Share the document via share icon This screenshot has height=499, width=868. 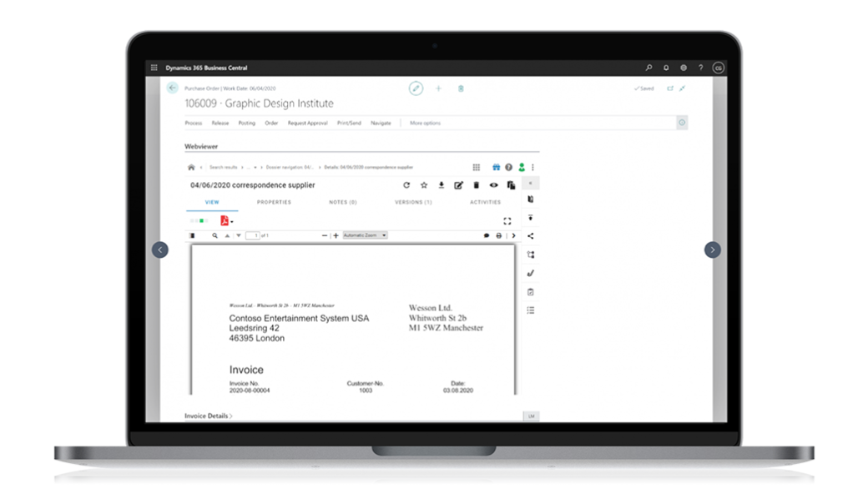point(530,236)
